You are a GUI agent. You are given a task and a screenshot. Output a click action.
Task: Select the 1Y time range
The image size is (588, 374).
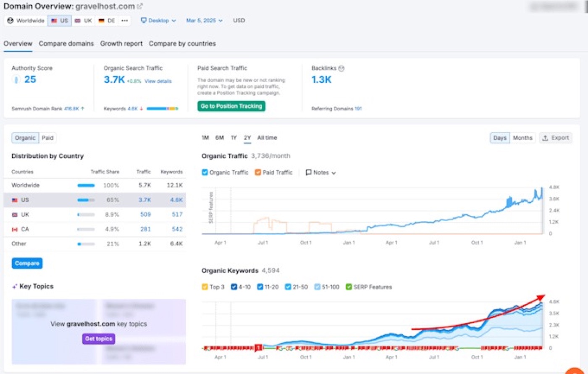point(234,138)
